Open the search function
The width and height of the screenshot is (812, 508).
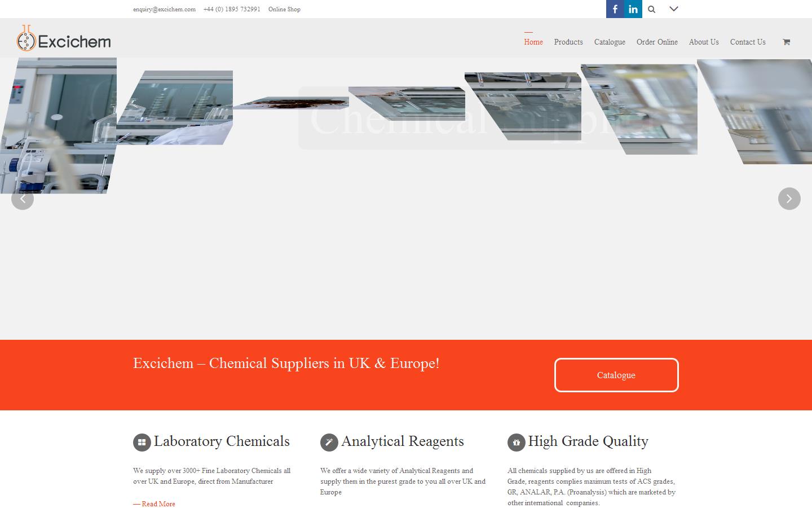(x=651, y=9)
